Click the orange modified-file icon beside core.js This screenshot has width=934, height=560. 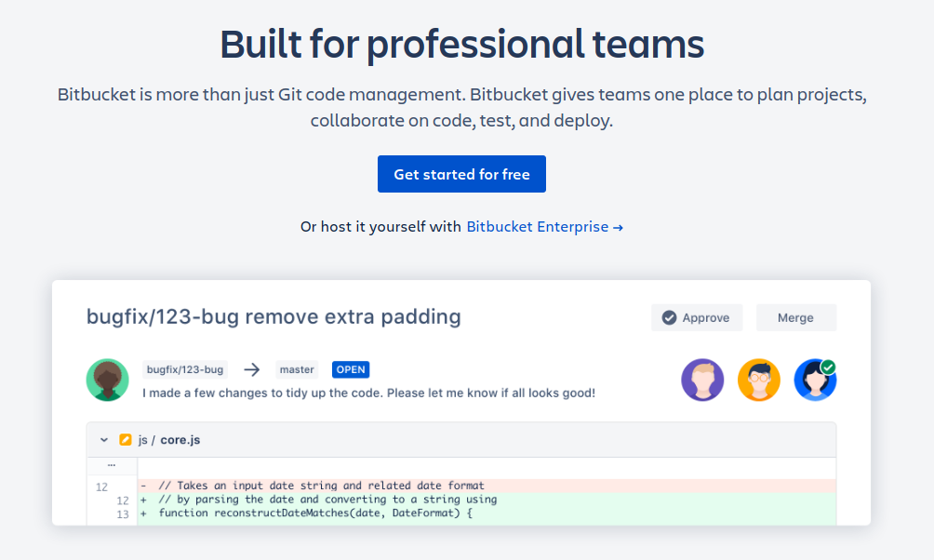pos(126,440)
